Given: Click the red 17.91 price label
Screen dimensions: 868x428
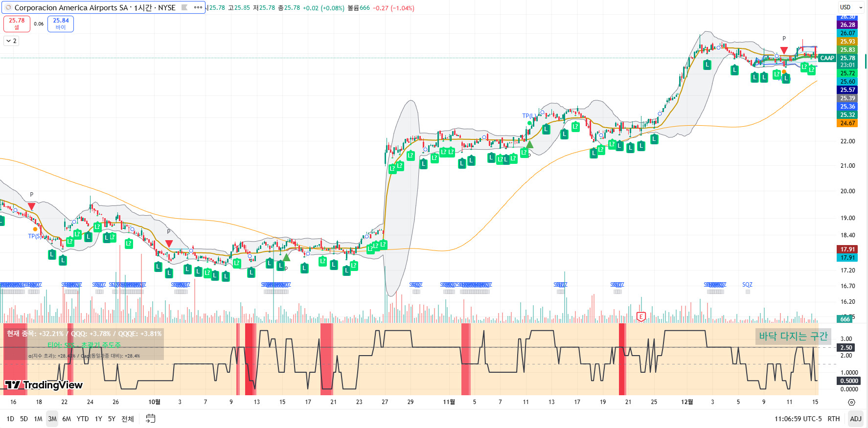Looking at the screenshot, I should [847, 249].
